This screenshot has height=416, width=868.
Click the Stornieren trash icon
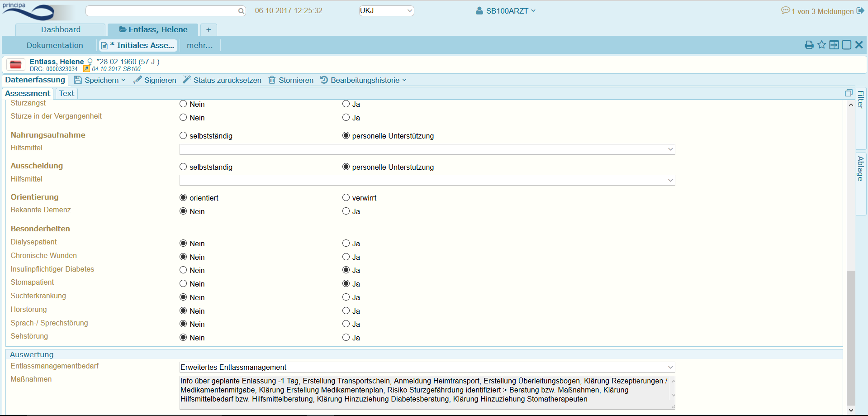[x=272, y=80]
